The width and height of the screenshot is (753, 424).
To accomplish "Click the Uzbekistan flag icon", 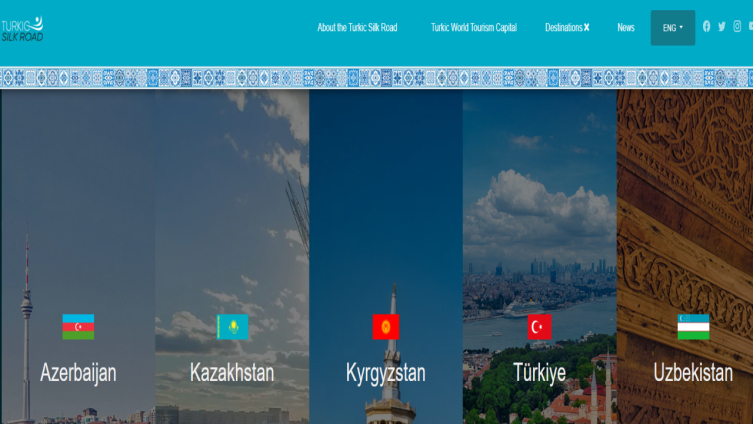I will tap(693, 327).
